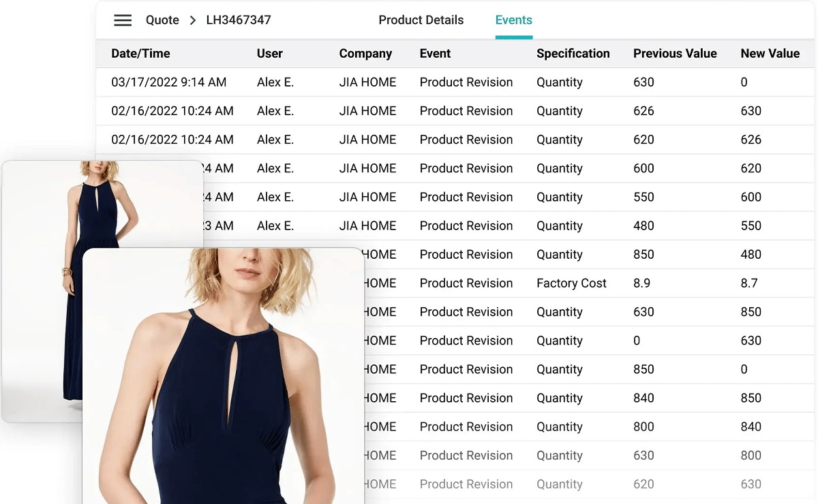The width and height of the screenshot is (818, 504).
Task: Click the Quote breadcrumb link
Action: [162, 20]
